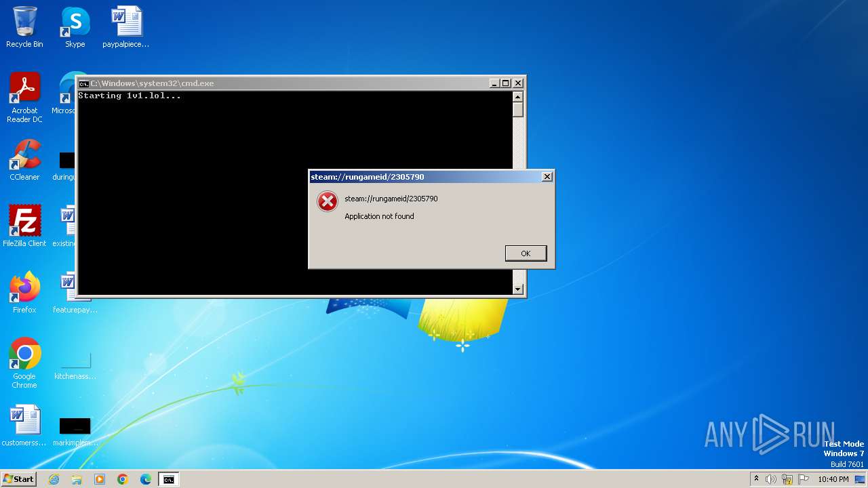Maximize the cmd.exe window
This screenshot has width=868, height=488.
click(506, 83)
